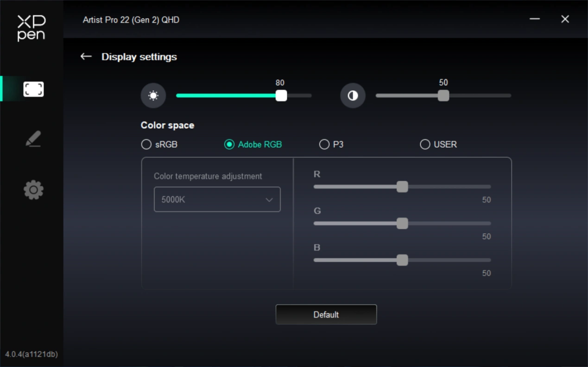Image resolution: width=588 pixels, height=367 pixels.
Task: Open the pen settings sidebar section
Action: 33,139
